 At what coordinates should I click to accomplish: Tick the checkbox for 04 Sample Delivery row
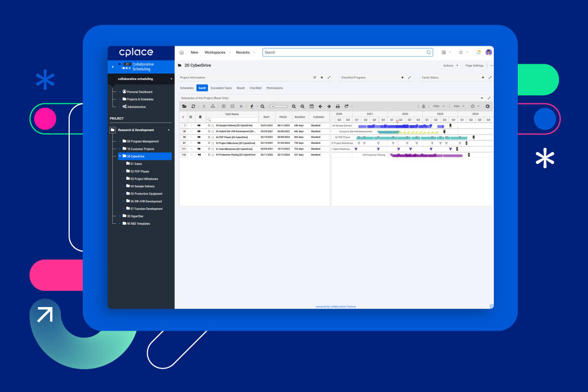click(191, 126)
